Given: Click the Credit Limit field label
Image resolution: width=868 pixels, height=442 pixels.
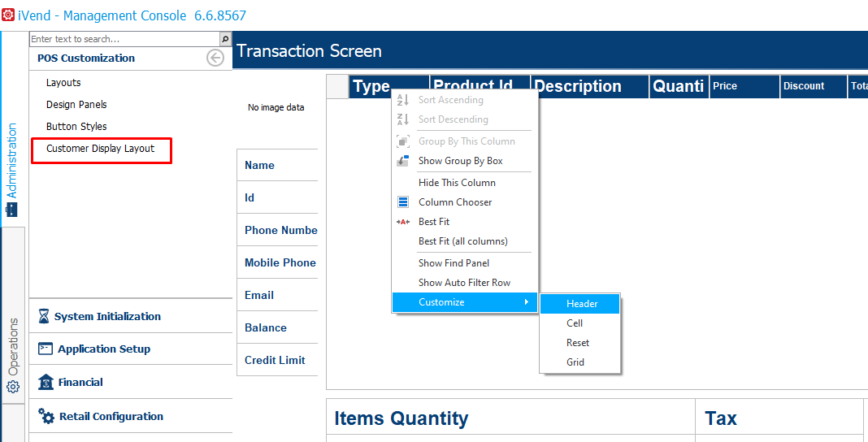Looking at the screenshot, I should pos(277,360).
